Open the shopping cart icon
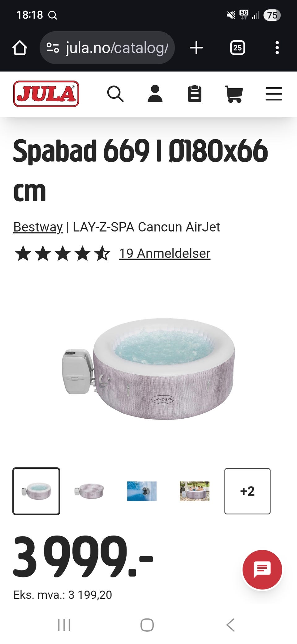 [234, 94]
